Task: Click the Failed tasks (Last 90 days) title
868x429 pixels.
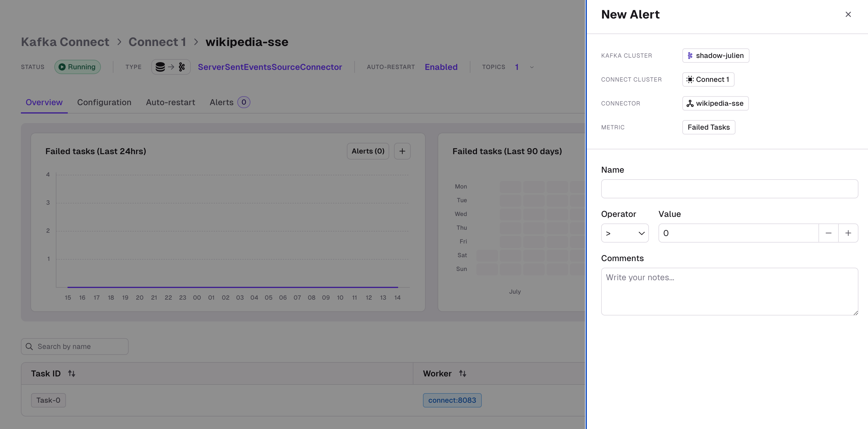Action: tap(507, 151)
